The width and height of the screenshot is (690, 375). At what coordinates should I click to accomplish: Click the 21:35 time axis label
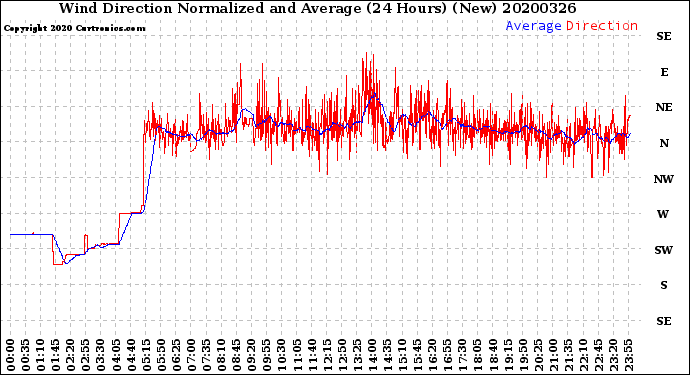568,355
